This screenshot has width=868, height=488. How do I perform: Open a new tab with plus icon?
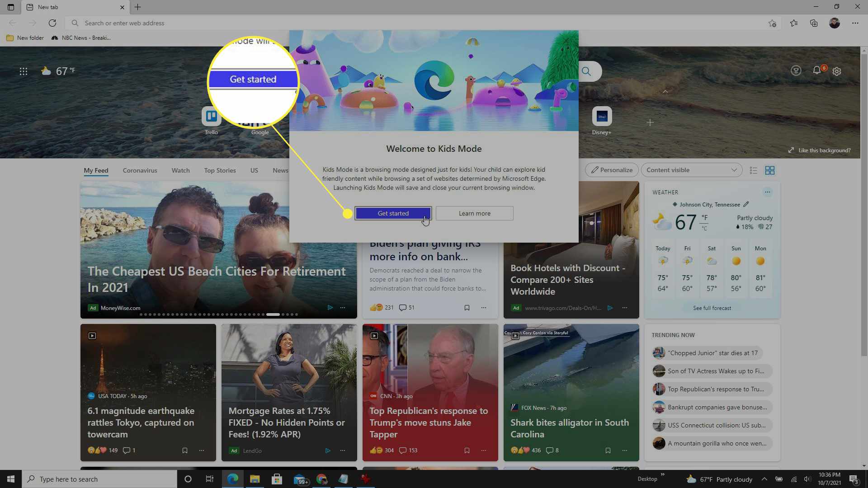coord(138,7)
